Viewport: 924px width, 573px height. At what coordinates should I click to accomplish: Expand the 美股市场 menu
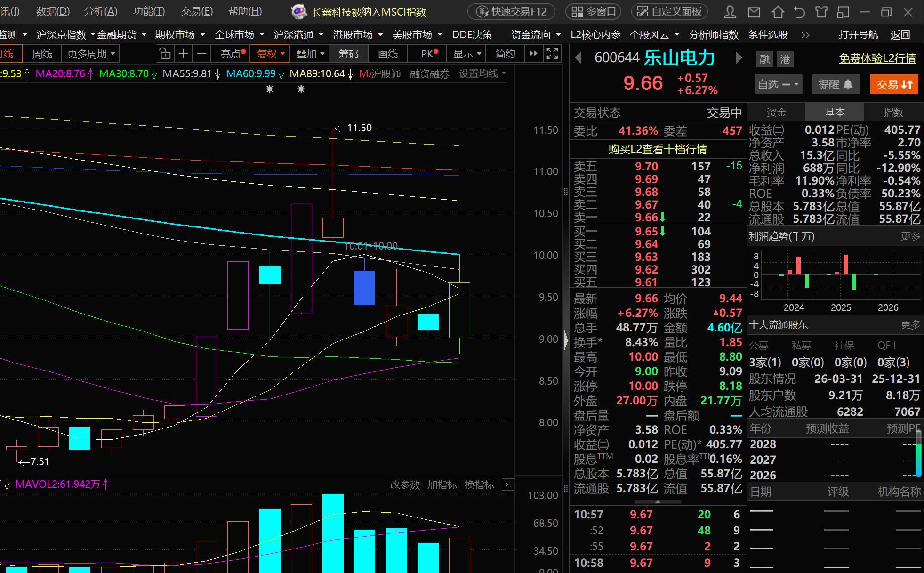[417, 35]
